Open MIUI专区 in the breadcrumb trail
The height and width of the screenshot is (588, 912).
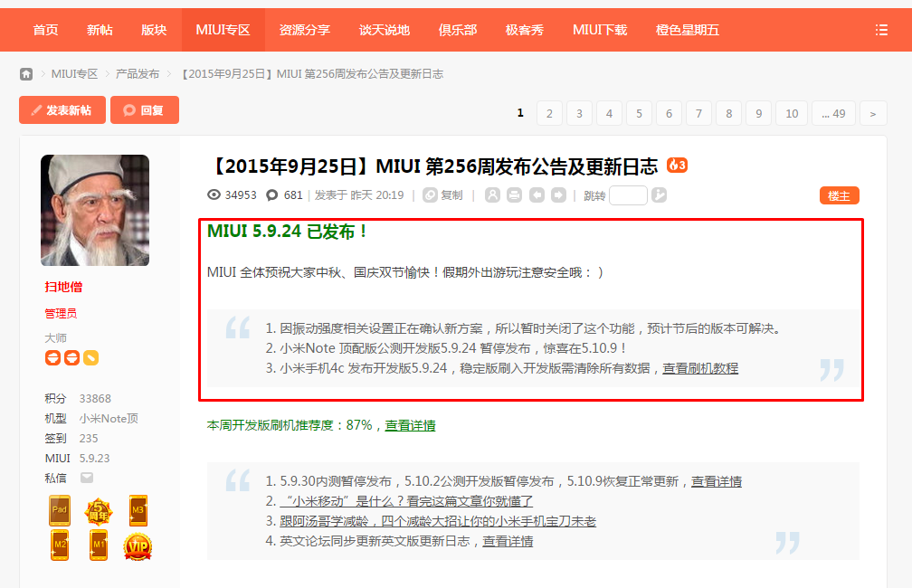[74, 74]
